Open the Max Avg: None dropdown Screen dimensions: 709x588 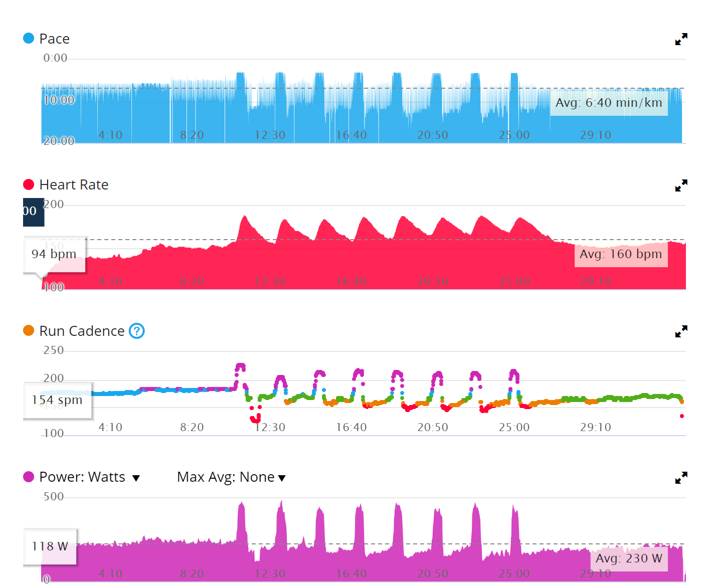(231, 477)
